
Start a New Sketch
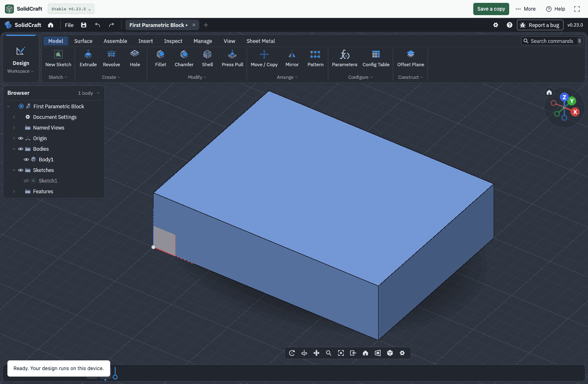coord(58,58)
